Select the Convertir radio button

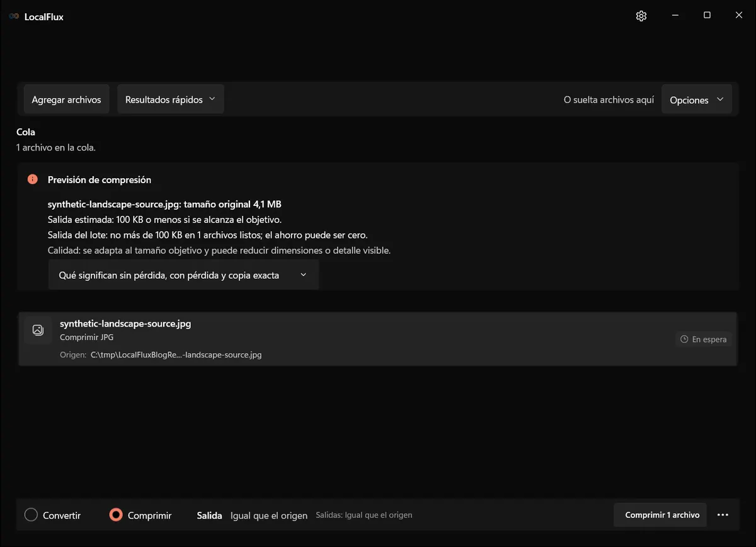(x=31, y=515)
